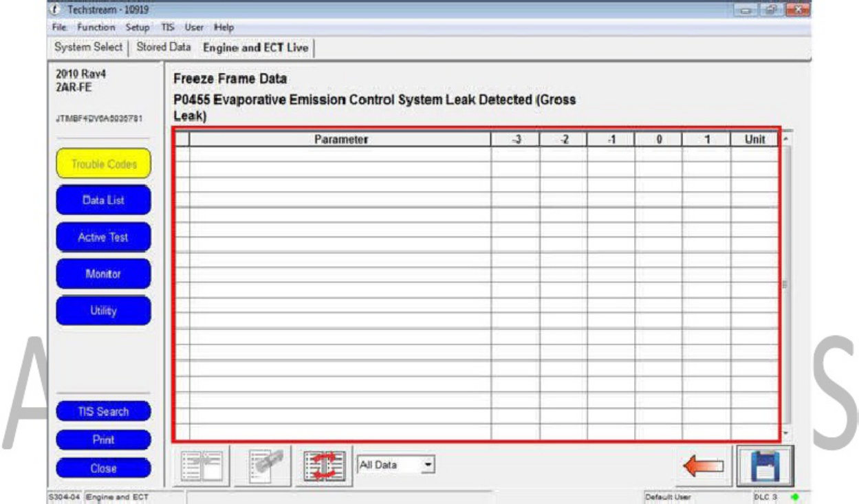859x504 pixels.
Task: Click the 0 column header
Action: [x=658, y=139]
